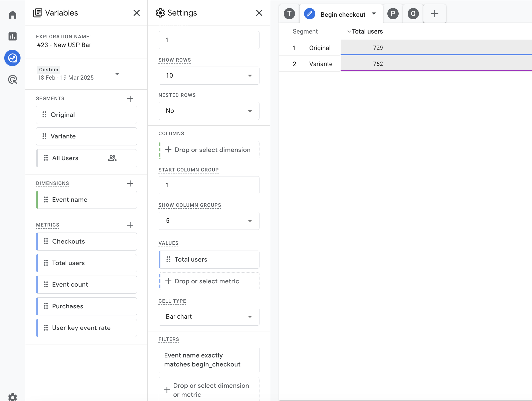Open the Cell Type Bar chart dropdown

click(x=209, y=317)
